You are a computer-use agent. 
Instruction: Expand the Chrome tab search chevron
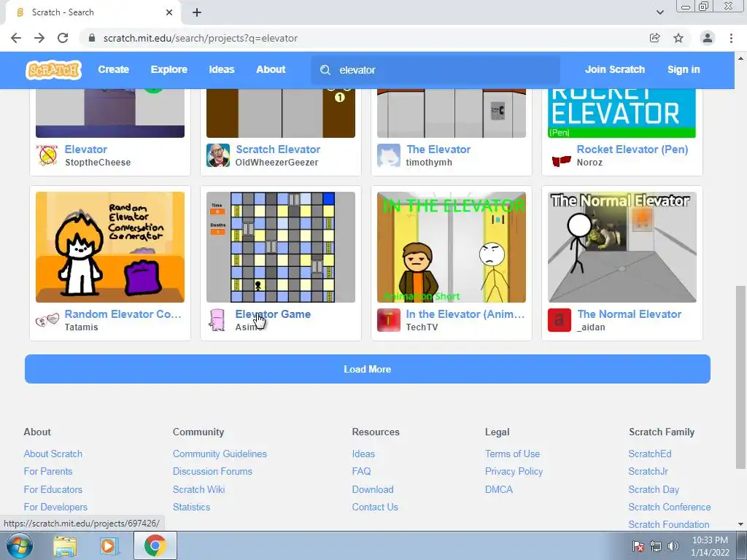[659, 12]
